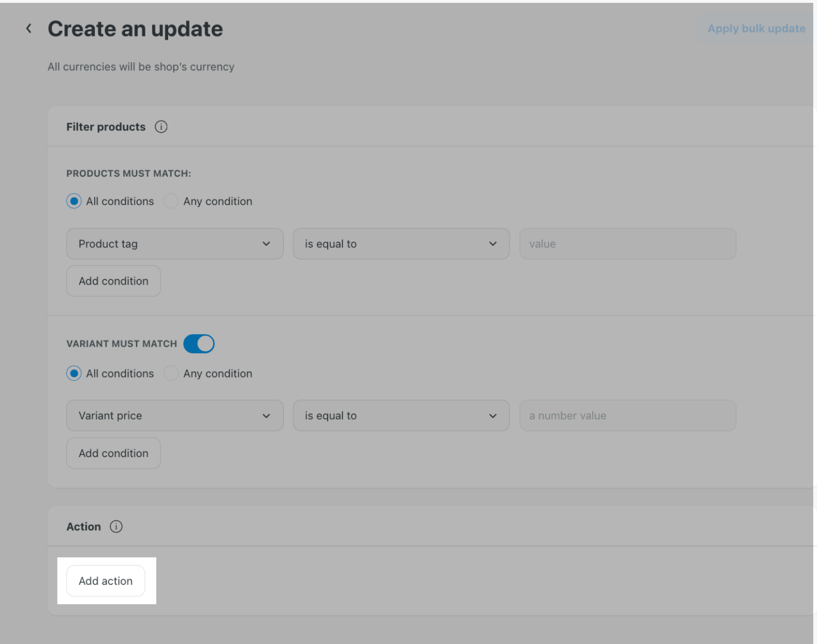
Task: Click 'All currencies will be shop's currency' text
Action: [x=141, y=67]
